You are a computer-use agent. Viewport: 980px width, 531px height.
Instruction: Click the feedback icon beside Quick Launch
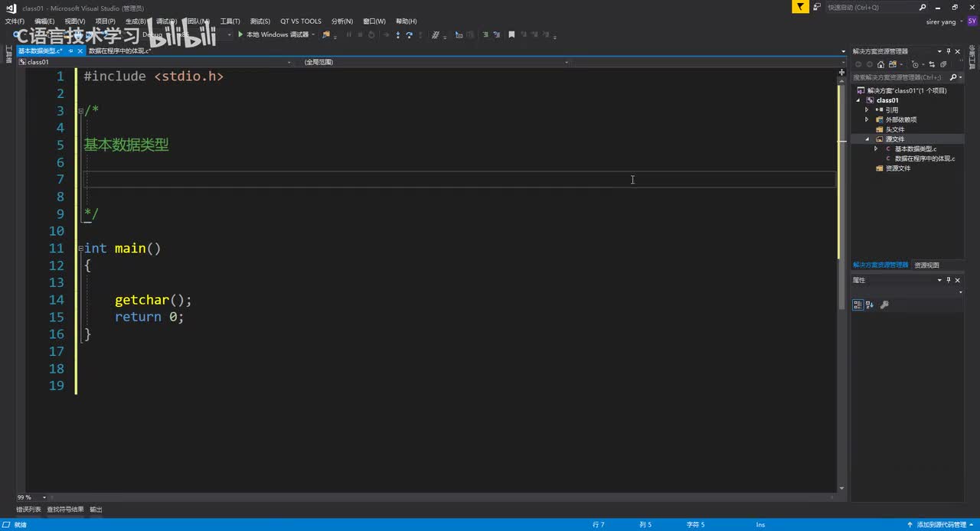pyautogui.click(x=817, y=7)
